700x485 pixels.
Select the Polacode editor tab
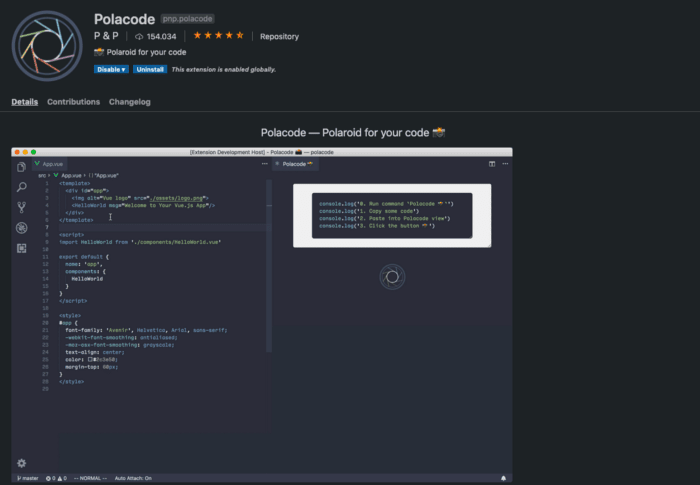[295, 164]
